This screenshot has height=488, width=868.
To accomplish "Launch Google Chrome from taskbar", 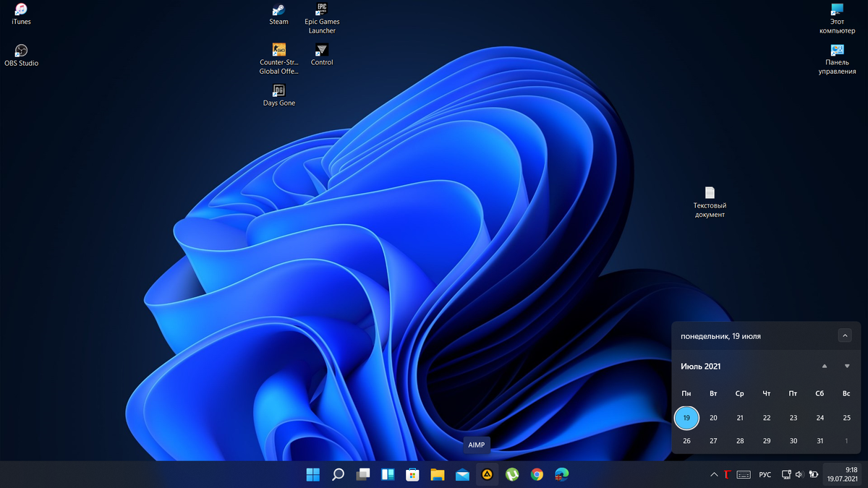I will click(537, 475).
